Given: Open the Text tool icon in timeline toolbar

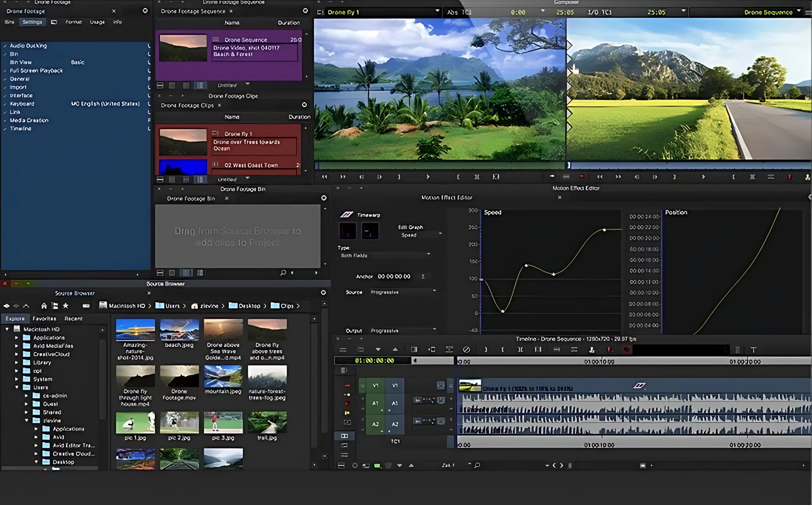Looking at the screenshot, I should 754,350.
